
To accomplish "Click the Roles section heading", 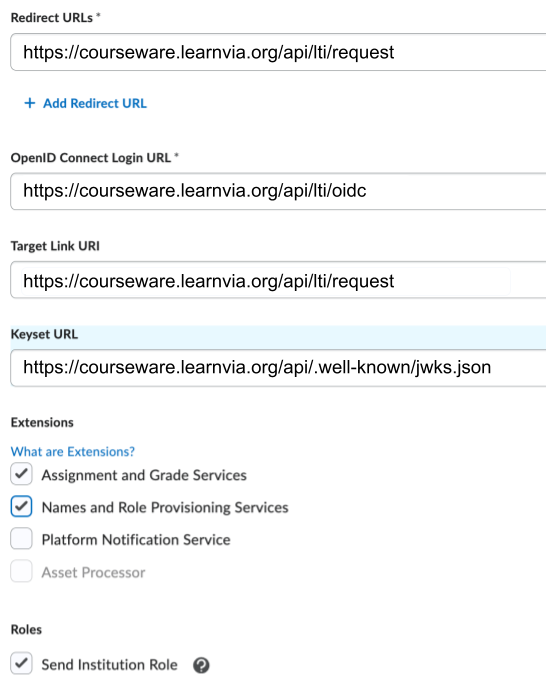I will pyautogui.click(x=26, y=629).
